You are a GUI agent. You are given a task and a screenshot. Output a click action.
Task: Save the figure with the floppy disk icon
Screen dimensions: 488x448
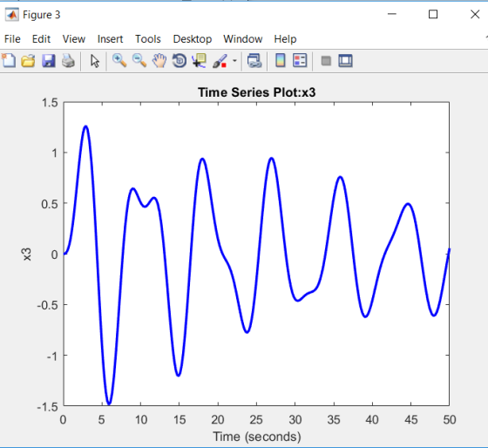coord(49,61)
